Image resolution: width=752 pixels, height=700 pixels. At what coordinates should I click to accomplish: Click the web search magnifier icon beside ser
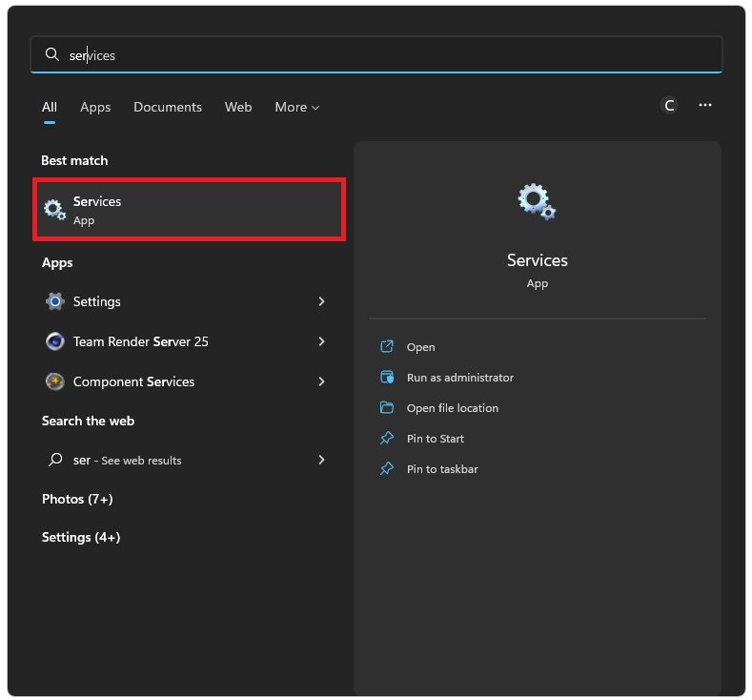(55, 460)
